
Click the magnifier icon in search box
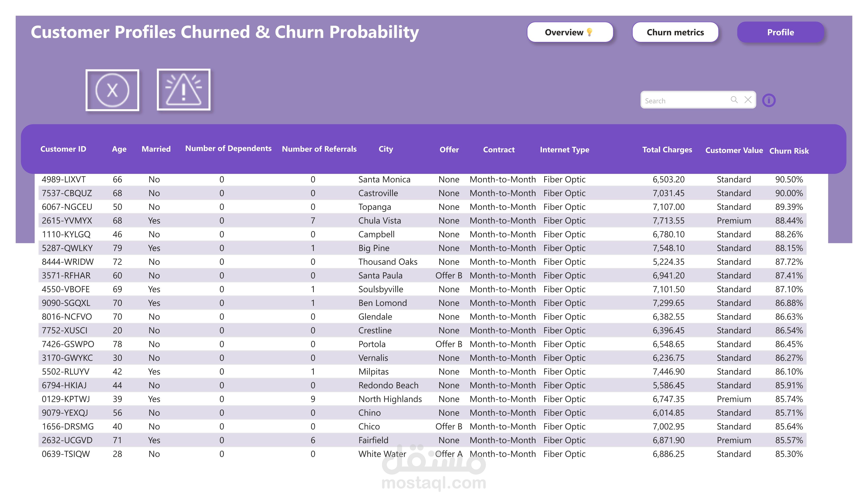734,100
